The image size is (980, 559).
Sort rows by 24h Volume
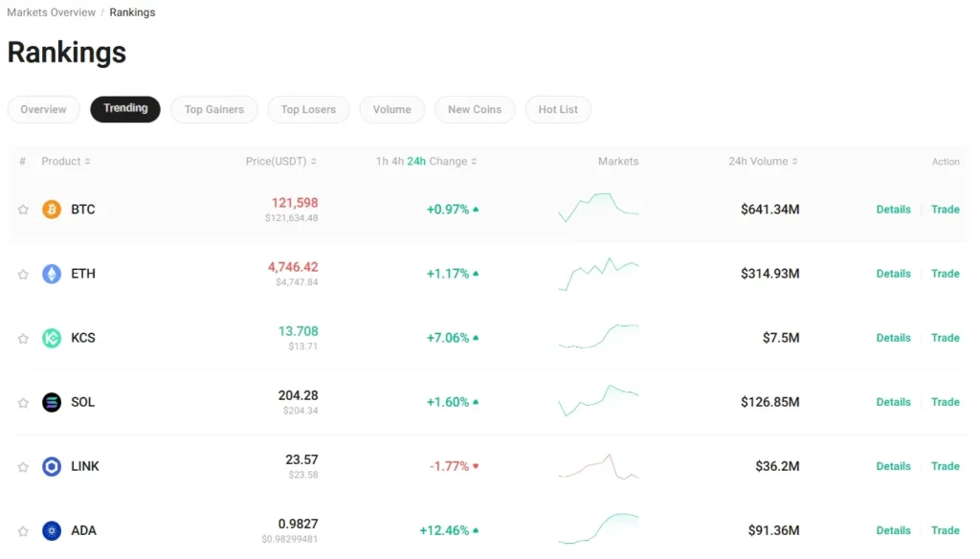pos(762,161)
